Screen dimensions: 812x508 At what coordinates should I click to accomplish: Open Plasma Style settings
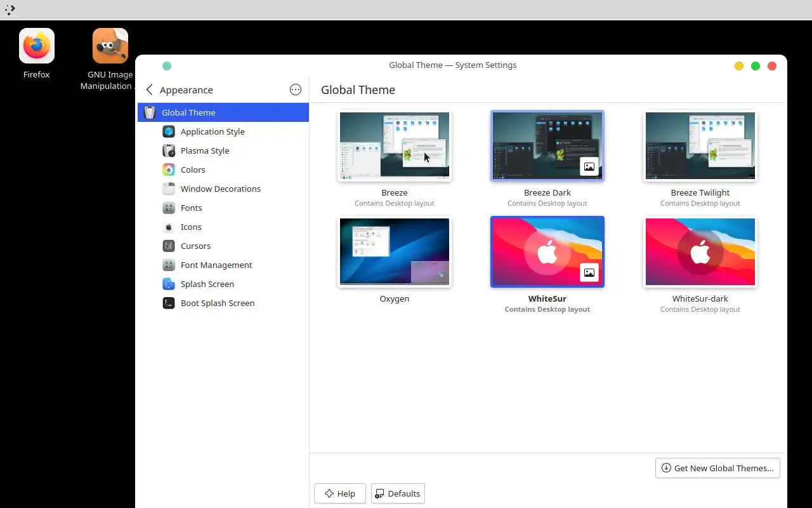click(x=223, y=150)
